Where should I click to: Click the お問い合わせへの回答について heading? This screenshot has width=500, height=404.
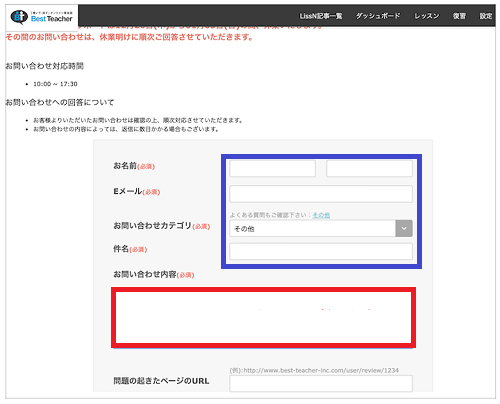pos(60,102)
